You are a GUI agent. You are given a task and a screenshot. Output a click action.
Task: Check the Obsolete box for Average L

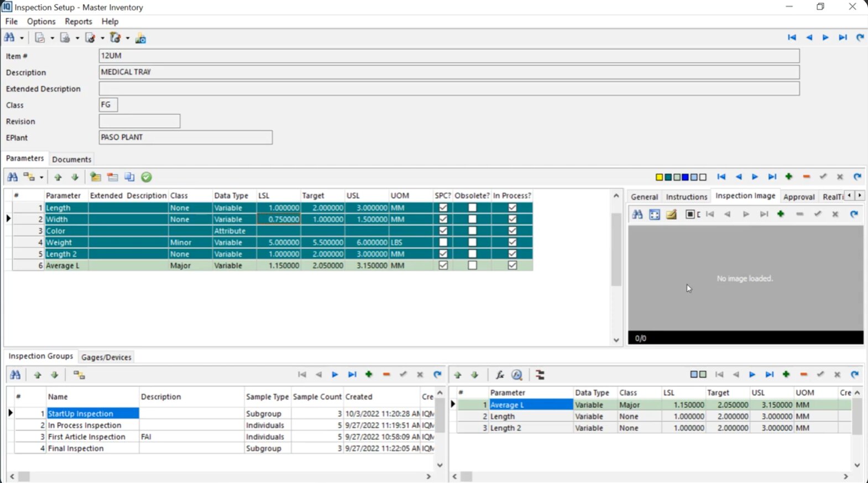point(472,266)
